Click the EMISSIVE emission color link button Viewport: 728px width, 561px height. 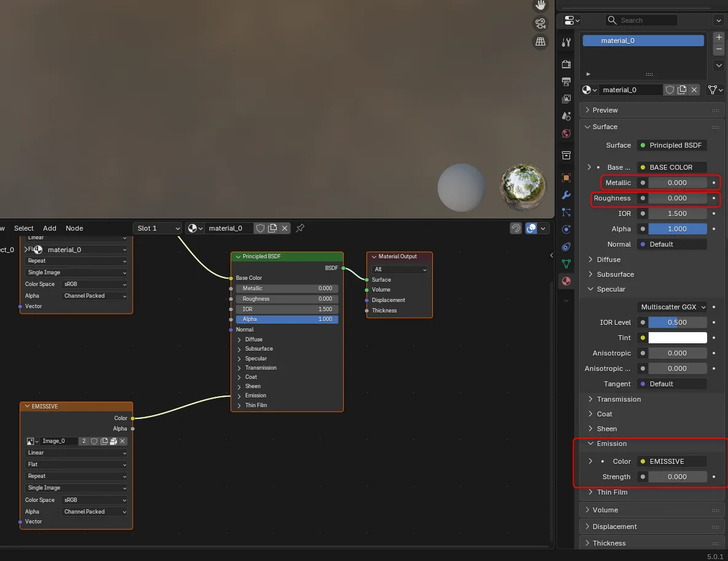[672, 461]
